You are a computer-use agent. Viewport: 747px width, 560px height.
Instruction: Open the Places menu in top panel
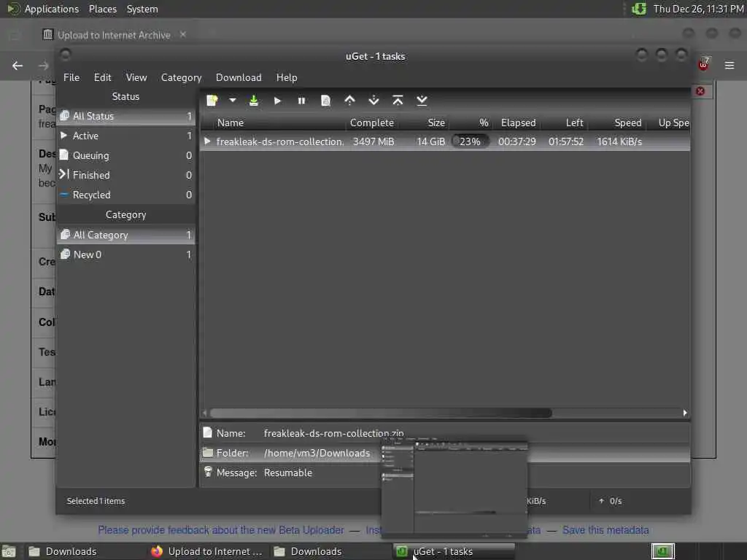[102, 9]
